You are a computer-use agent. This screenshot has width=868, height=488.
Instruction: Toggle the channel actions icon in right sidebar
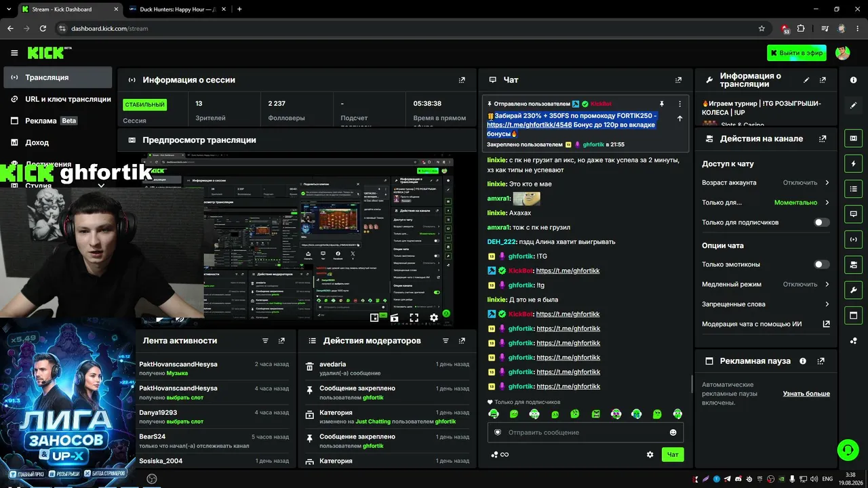853,264
